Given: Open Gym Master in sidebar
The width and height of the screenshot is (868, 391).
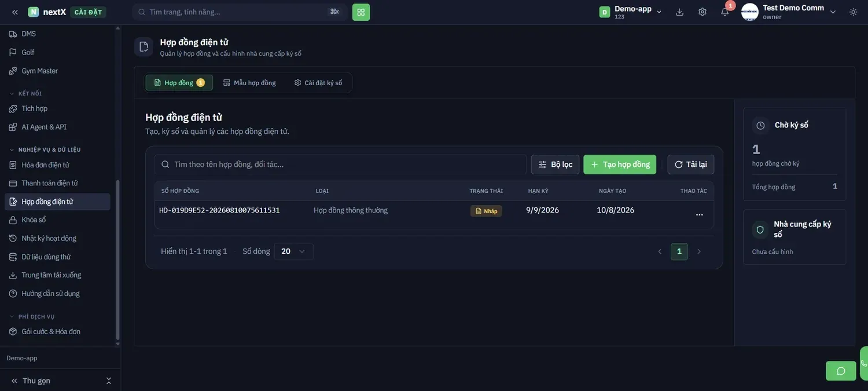Looking at the screenshot, I should pos(58,71).
